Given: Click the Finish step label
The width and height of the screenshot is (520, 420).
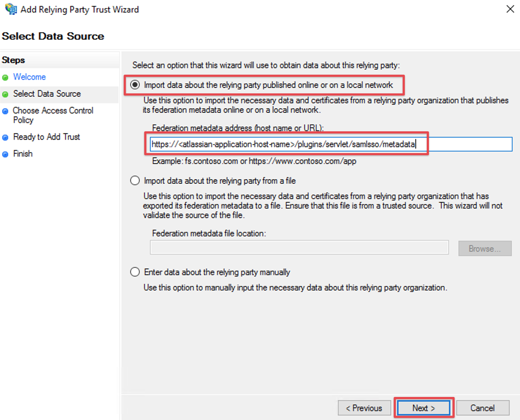Looking at the screenshot, I should 23,154.
